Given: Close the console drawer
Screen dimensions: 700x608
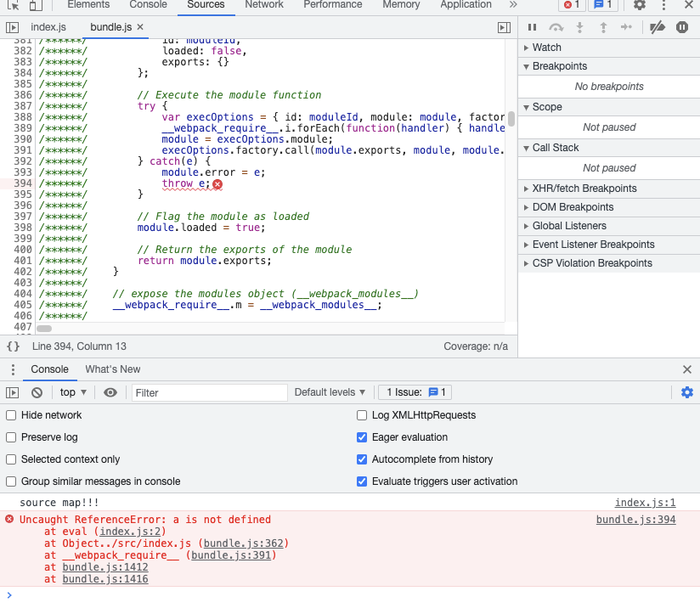Looking at the screenshot, I should coord(687,369).
